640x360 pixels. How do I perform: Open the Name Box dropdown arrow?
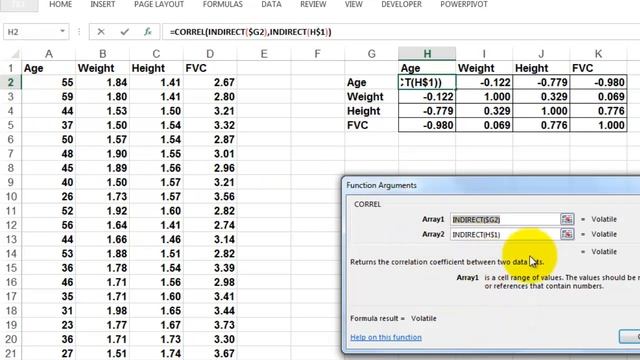click(62, 31)
